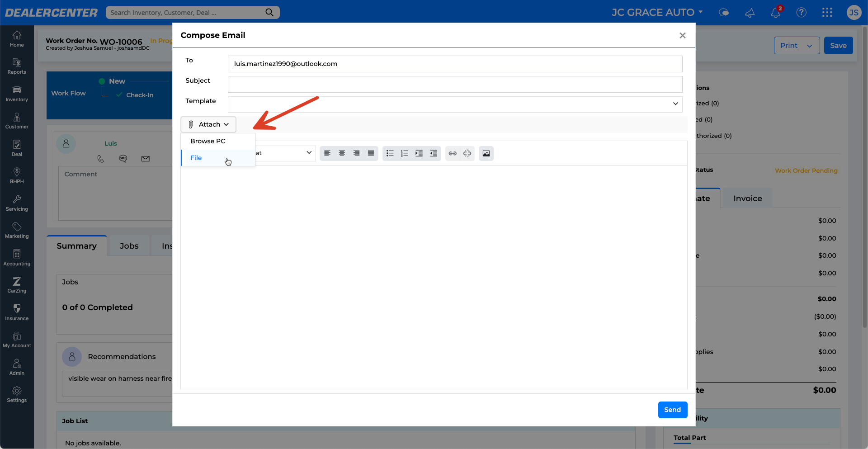Image resolution: width=868 pixels, height=449 pixels.
Task: Switch to the Invoice tab
Action: click(748, 199)
